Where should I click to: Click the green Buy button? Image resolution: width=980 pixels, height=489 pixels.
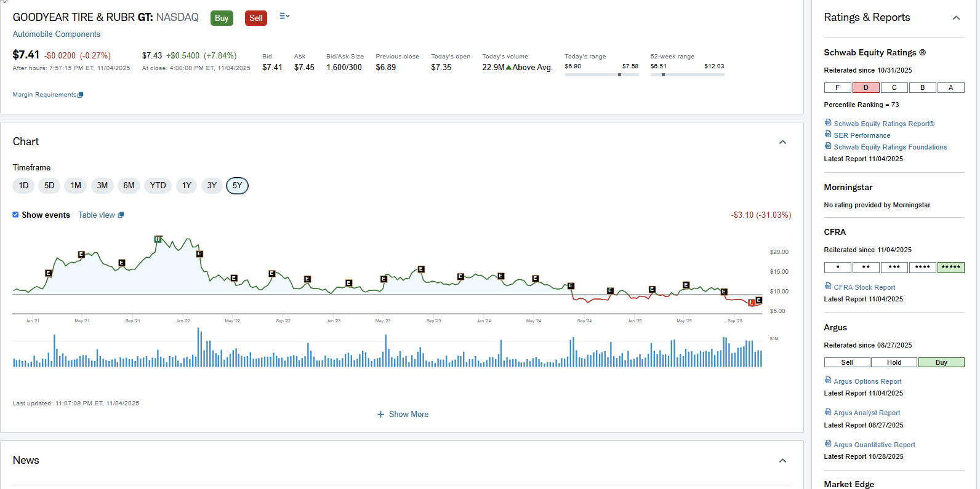click(222, 18)
